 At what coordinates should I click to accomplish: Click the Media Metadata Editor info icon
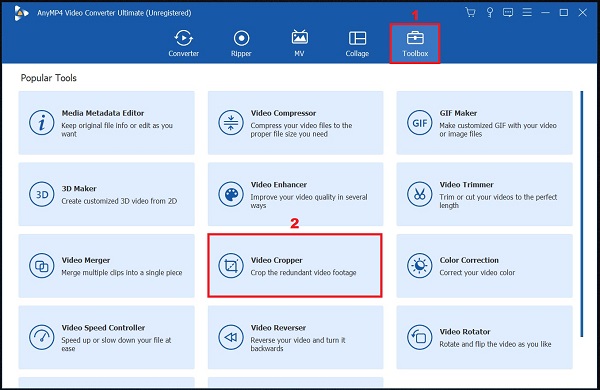pos(41,123)
